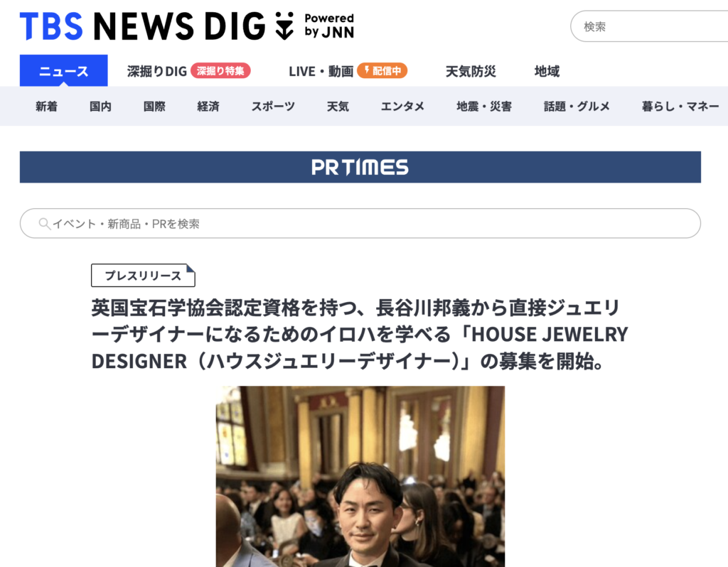The height and width of the screenshot is (567, 728).
Task: Open the 深掘りDIG tab
Action: tap(157, 72)
